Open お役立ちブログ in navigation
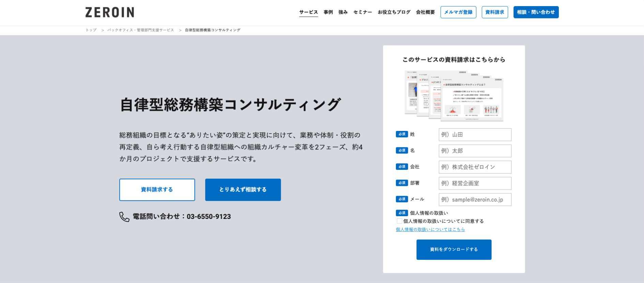This screenshot has height=283, width=644. [x=394, y=12]
